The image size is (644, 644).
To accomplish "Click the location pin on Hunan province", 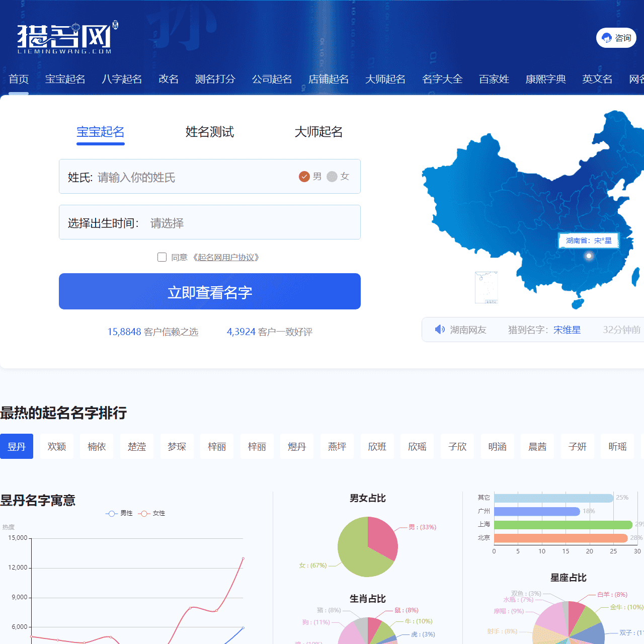I will point(589,256).
